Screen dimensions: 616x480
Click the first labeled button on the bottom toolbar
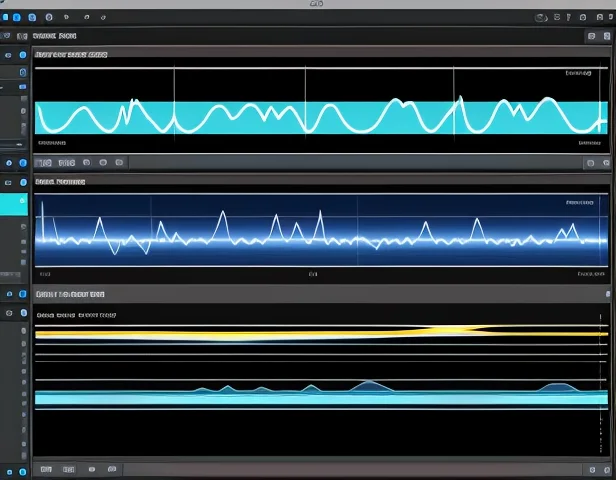pyautogui.click(x=46, y=469)
